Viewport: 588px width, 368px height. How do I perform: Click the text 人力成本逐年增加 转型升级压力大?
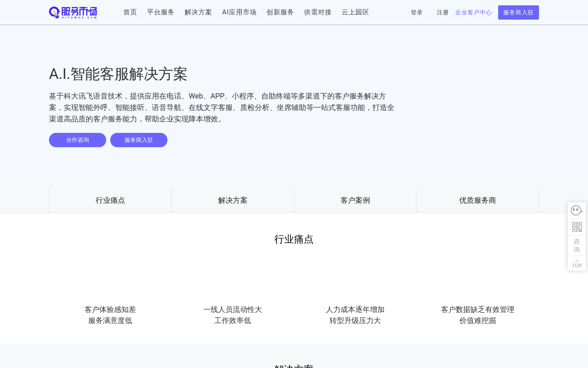tap(355, 315)
